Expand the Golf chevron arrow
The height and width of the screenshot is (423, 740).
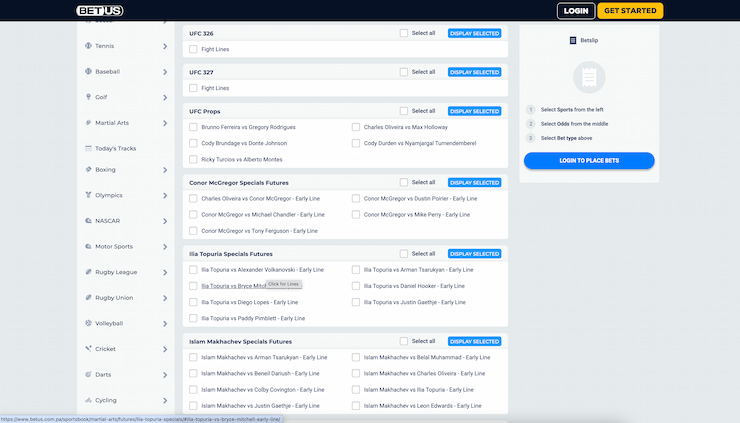point(165,97)
